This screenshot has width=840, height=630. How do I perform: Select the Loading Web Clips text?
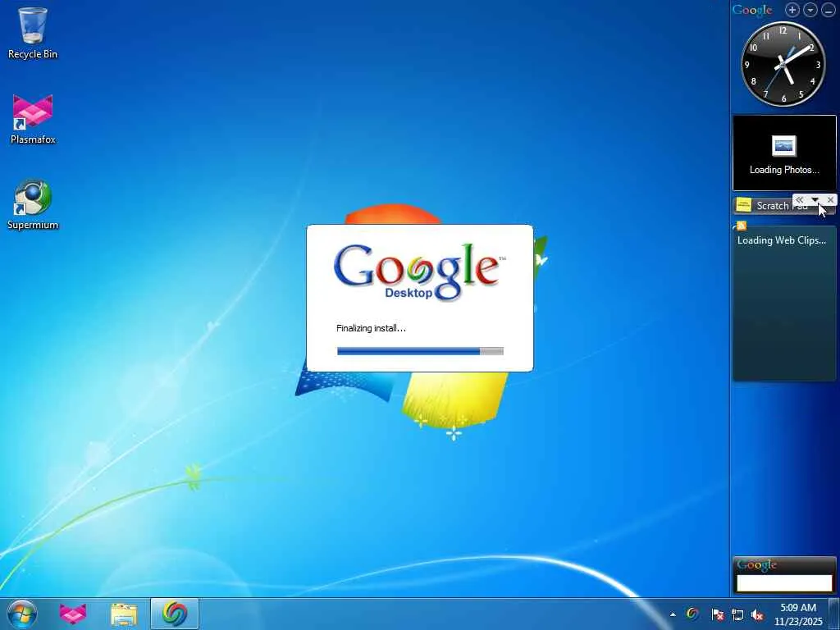pyautogui.click(x=782, y=240)
